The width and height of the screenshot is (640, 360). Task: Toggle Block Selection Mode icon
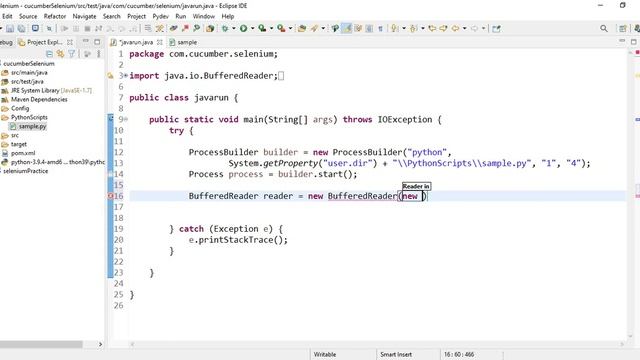pos(369,29)
